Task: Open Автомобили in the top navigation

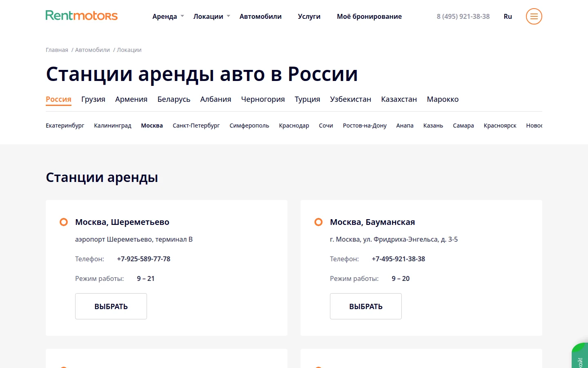Action: pyautogui.click(x=261, y=16)
